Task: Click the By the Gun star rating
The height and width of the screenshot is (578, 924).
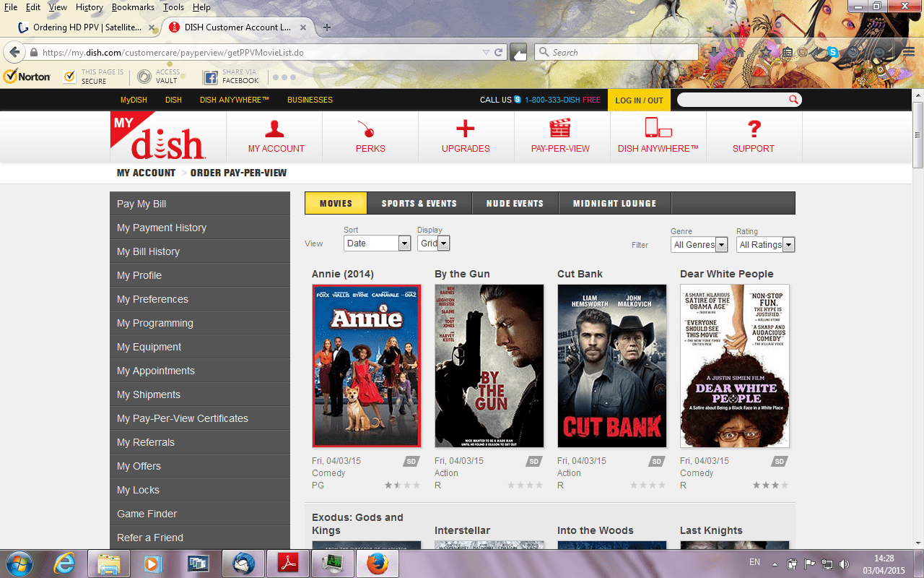Action: 525,485
